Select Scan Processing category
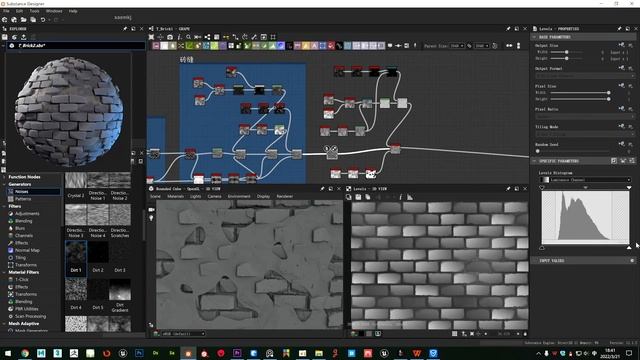Image resolution: width=640 pixels, height=360 pixels. pos(30,316)
